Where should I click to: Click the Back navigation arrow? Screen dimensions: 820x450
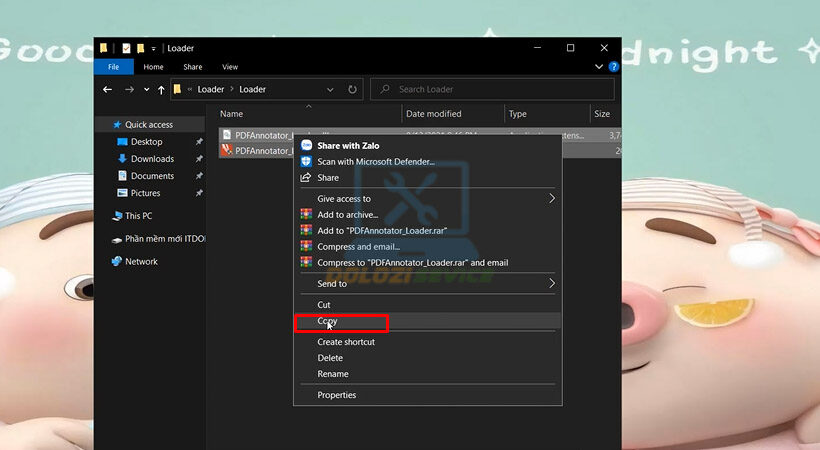(108, 89)
